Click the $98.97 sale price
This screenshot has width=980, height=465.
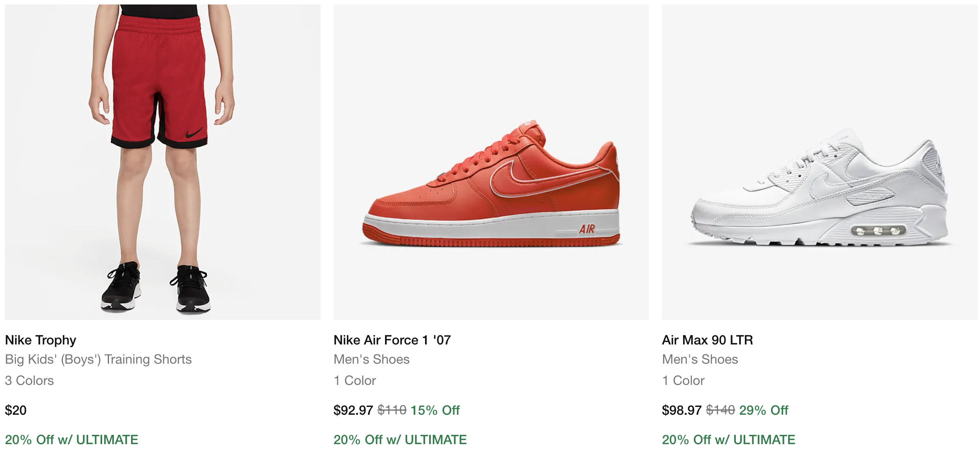click(x=682, y=410)
